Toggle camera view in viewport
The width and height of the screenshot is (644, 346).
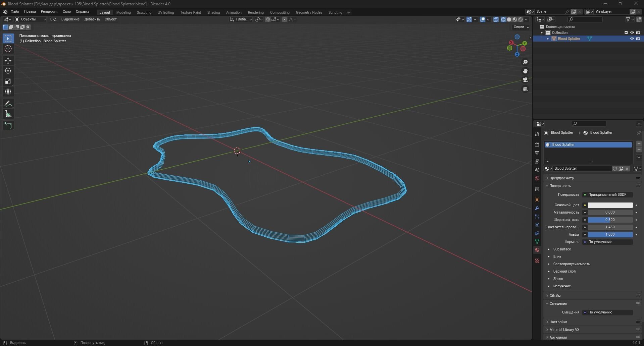[x=525, y=80]
